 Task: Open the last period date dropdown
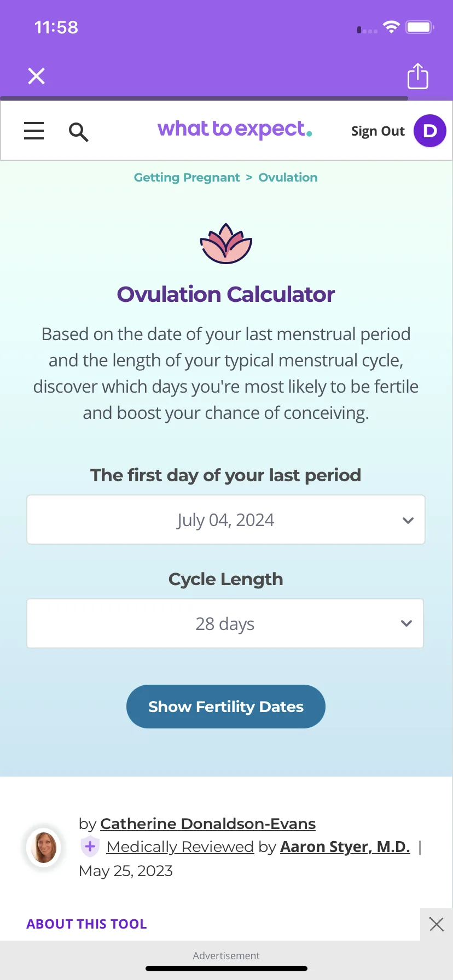pyautogui.click(x=226, y=520)
